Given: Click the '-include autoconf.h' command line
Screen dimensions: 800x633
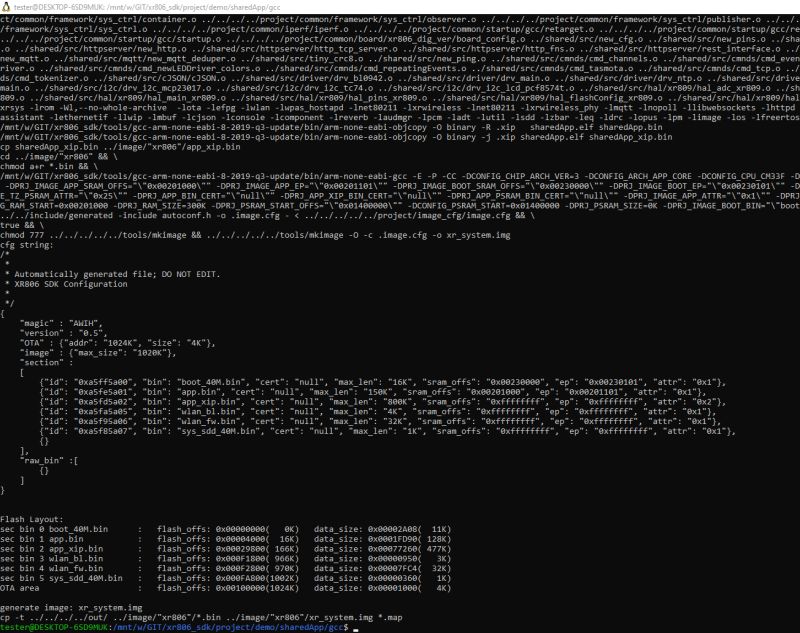Looking at the screenshot, I should tap(267, 215).
